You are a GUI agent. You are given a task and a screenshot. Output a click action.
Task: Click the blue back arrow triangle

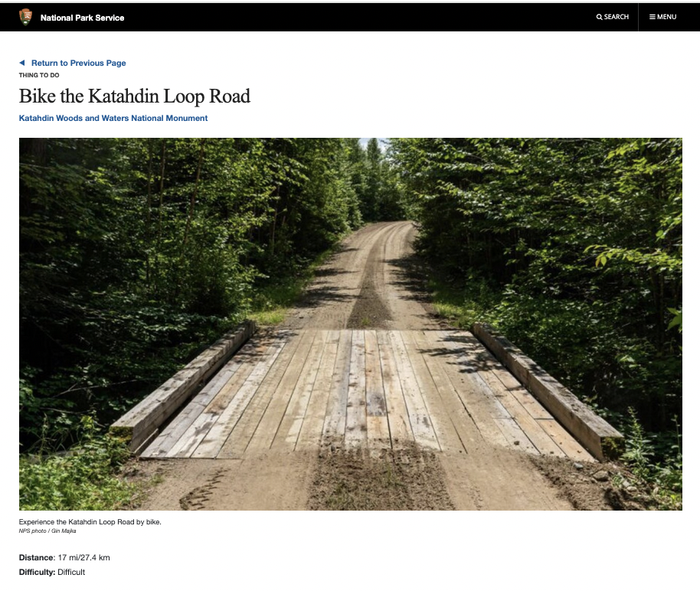pos(22,63)
